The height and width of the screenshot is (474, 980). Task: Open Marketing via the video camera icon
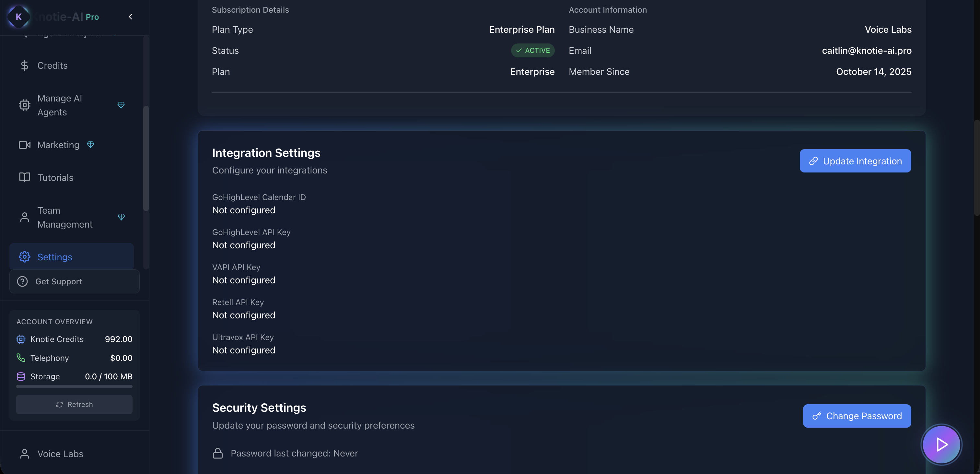click(24, 145)
